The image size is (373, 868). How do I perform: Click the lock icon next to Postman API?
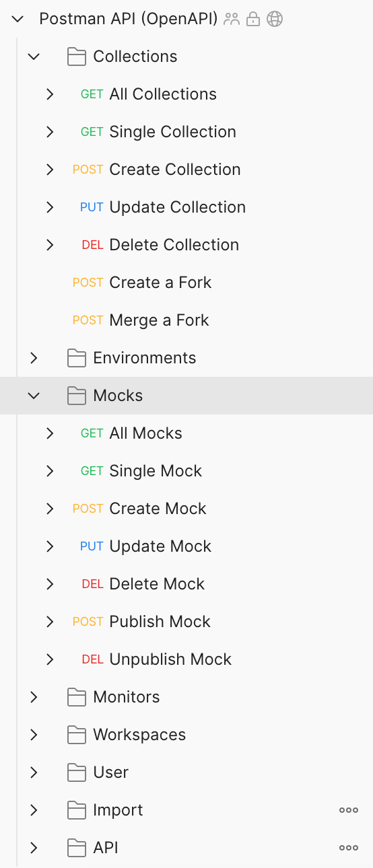pos(253,19)
